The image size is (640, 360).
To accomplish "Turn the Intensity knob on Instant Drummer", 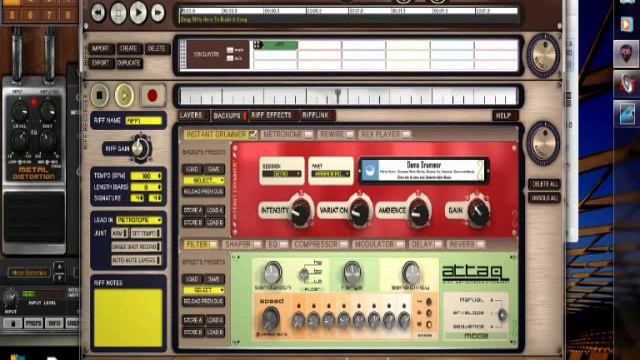I will click(300, 211).
